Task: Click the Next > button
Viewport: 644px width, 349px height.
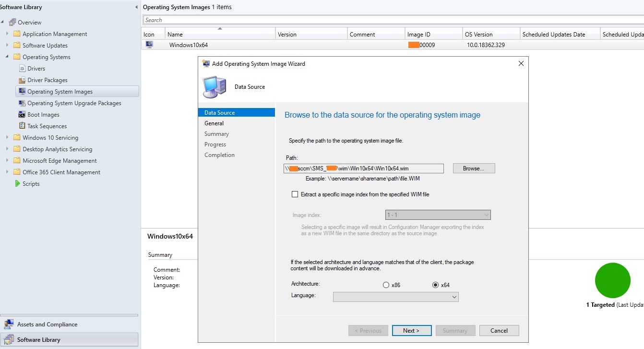Action: [x=411, y=330]
